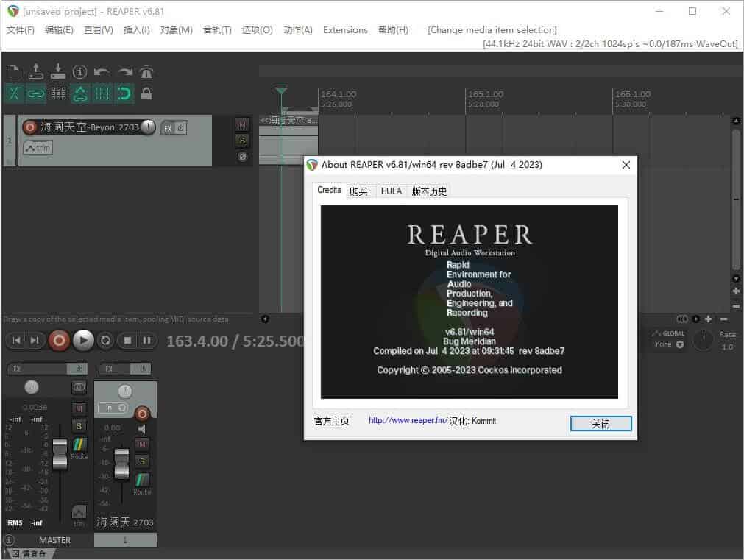Screen dimensions: 744x560
Task: Open 文件(F) menu
Action: point(21,30)
